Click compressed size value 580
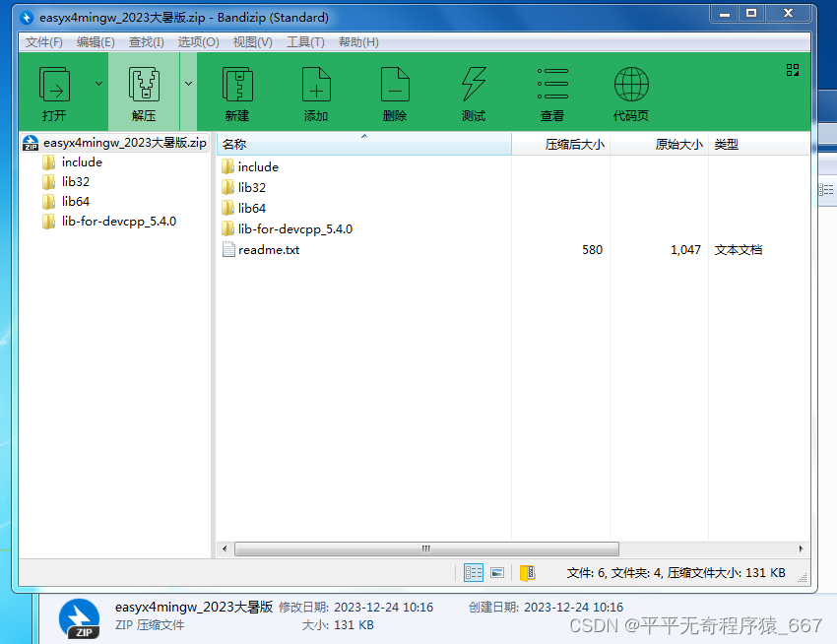837x644 pixels. [x=592, y=250]
